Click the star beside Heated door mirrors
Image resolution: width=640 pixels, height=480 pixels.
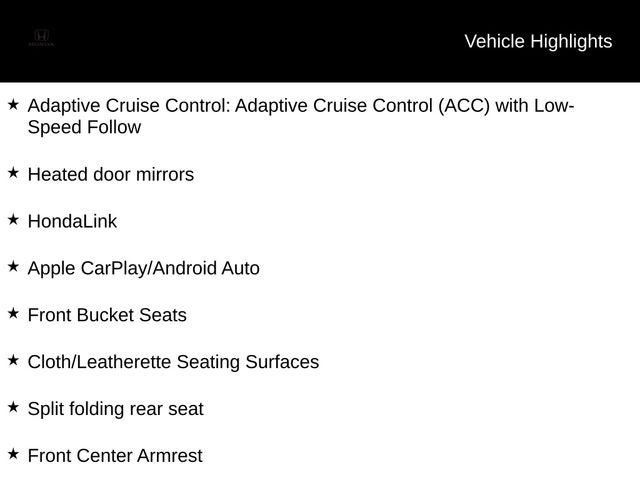13,173
